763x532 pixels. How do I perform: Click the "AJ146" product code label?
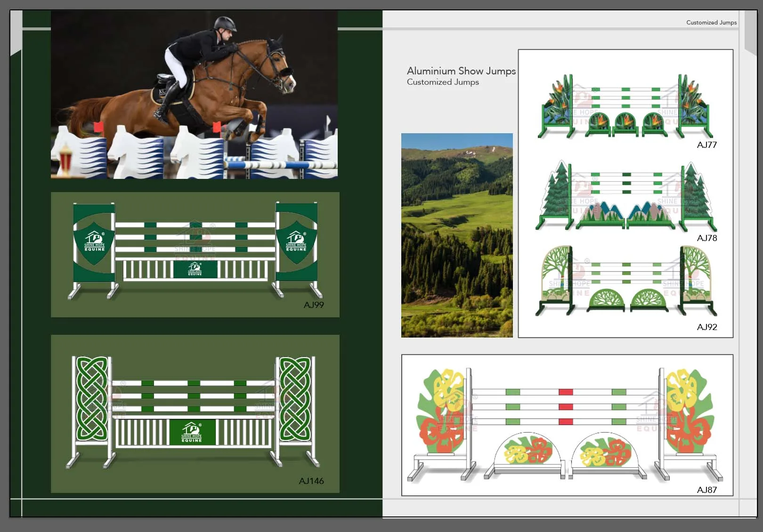pyautogui.click(x=311, y=481)
